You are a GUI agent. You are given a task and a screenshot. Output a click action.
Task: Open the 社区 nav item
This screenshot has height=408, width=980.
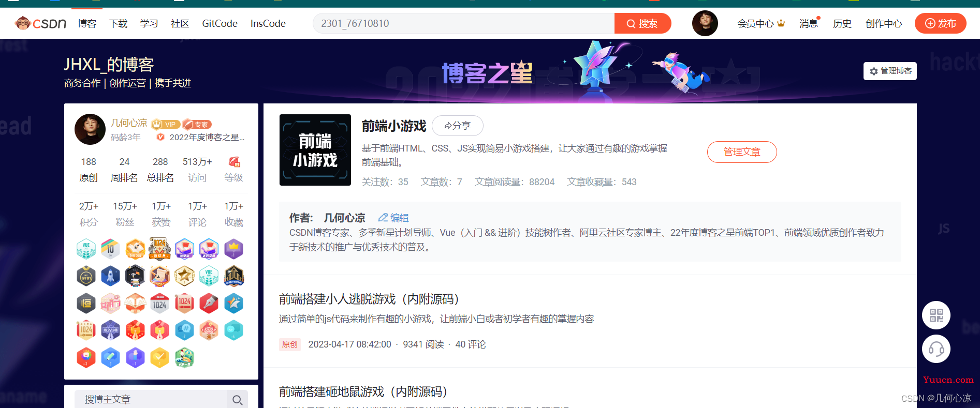[x=180, y=23]
